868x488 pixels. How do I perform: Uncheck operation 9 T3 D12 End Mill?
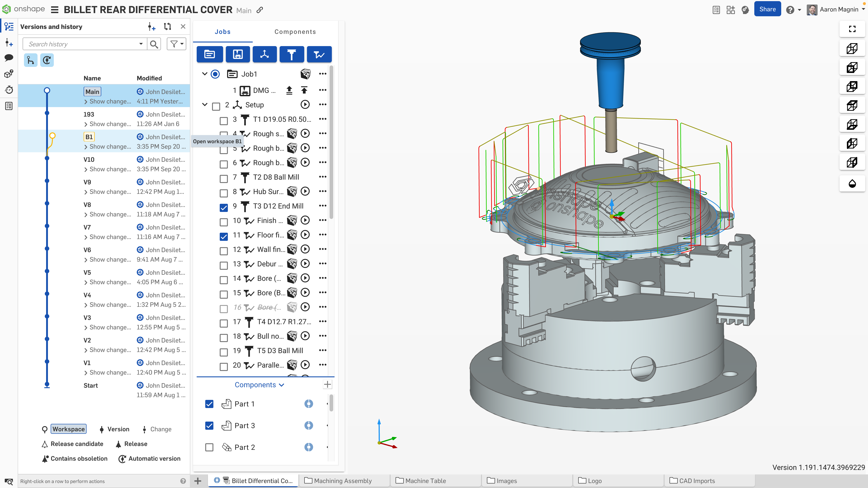(224, 208)
